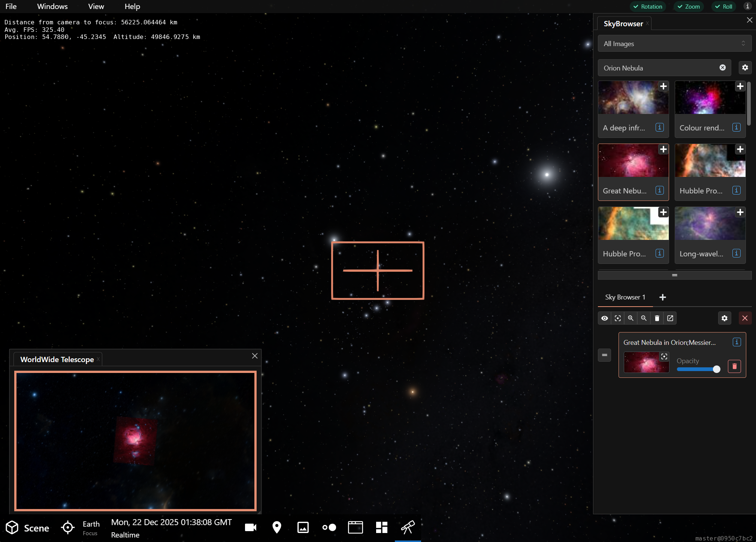Delete Sky Browser 1 with red X
This screenshot has width=756, height=542.
pyautogui.click(x=745, y=318)
